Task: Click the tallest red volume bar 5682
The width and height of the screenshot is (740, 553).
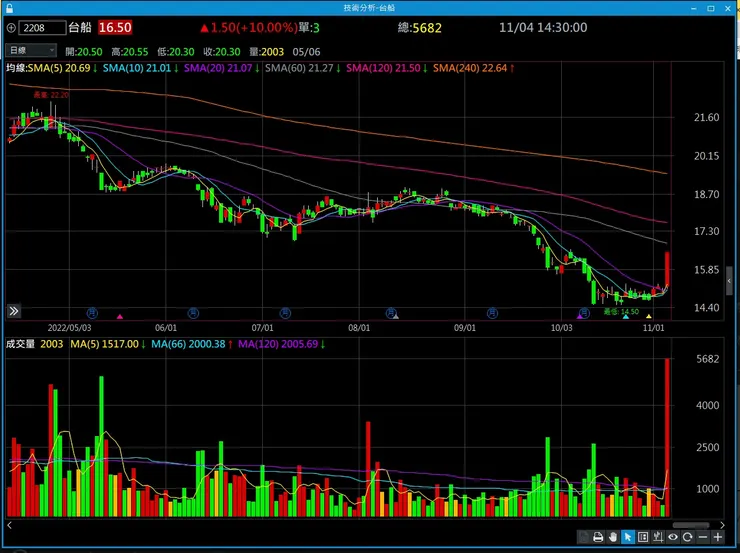Action: (667, 437)
